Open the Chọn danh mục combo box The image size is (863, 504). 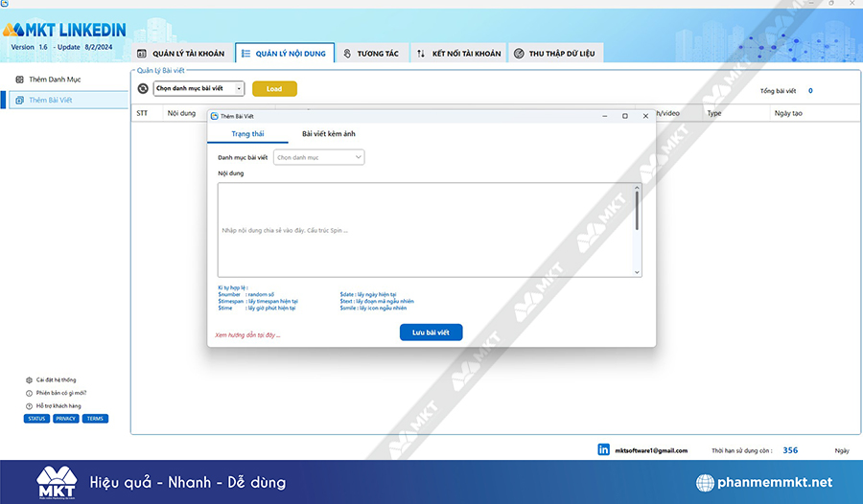click(318, 157)
